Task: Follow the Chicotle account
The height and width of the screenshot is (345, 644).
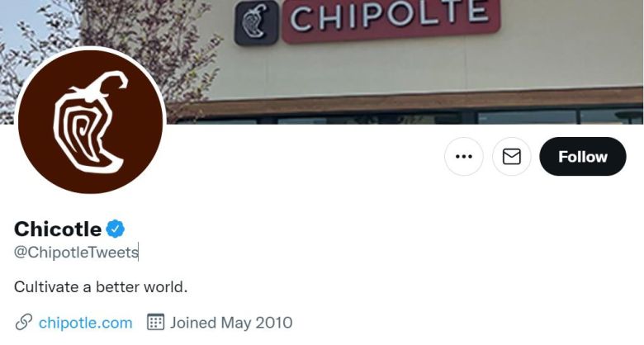Action: (582, 157)
